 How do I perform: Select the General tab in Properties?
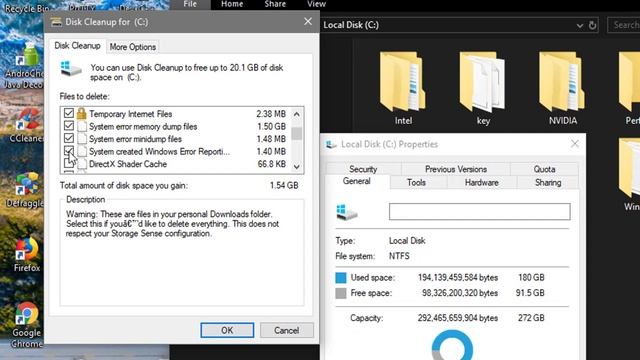click(x=356, y=181)
